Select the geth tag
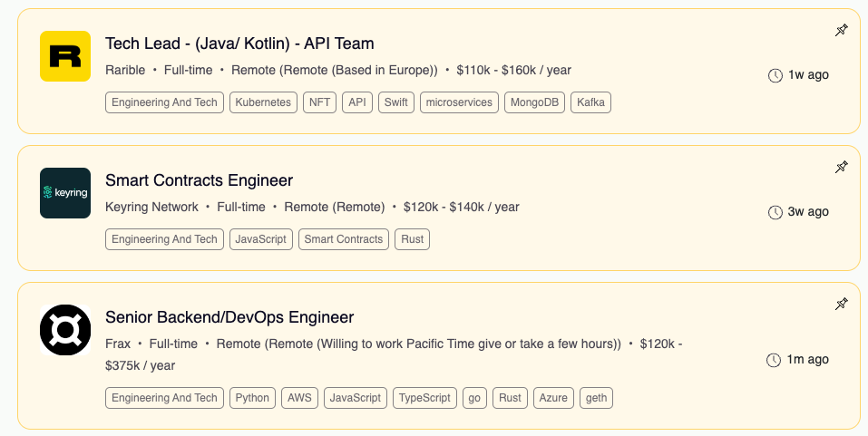868x436 pixels. click(596, 398)
